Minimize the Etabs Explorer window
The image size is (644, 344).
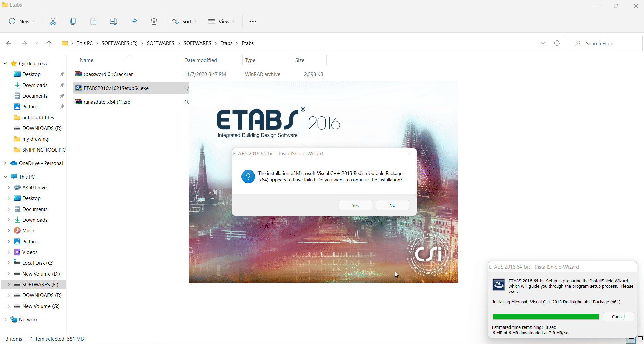(597, 6)
